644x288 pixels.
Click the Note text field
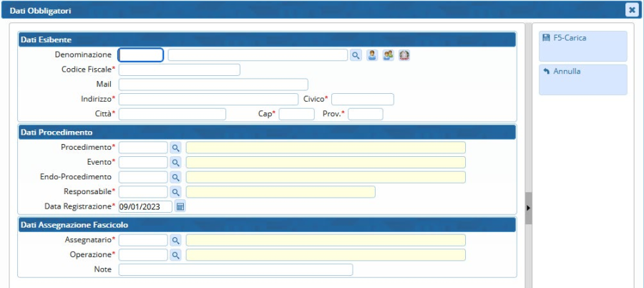(235, 269)
